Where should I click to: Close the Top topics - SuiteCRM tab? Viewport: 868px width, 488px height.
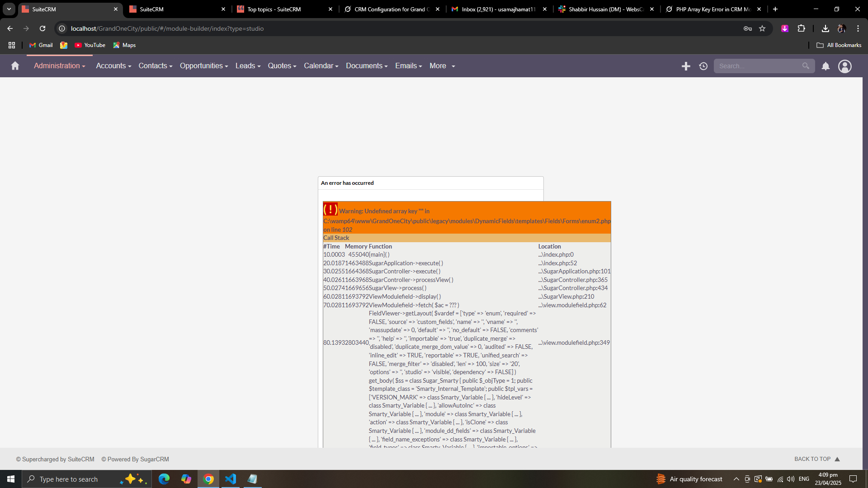[330, 9]
